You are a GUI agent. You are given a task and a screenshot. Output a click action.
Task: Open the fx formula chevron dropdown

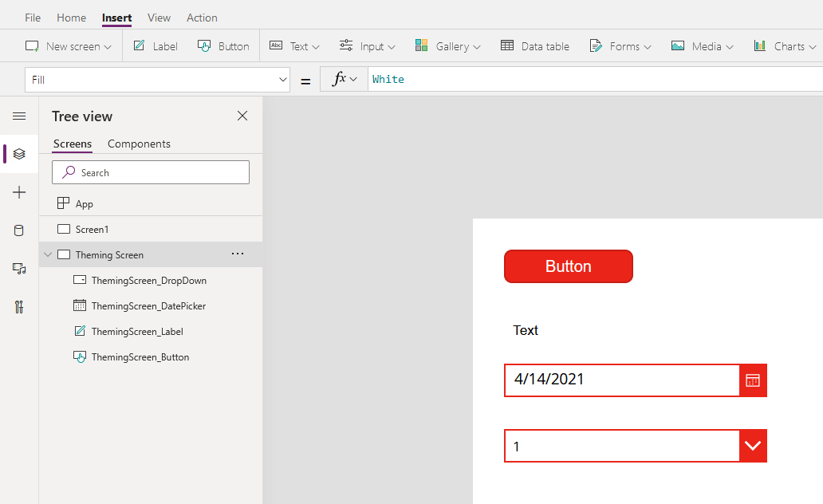[x=344, y=79]
